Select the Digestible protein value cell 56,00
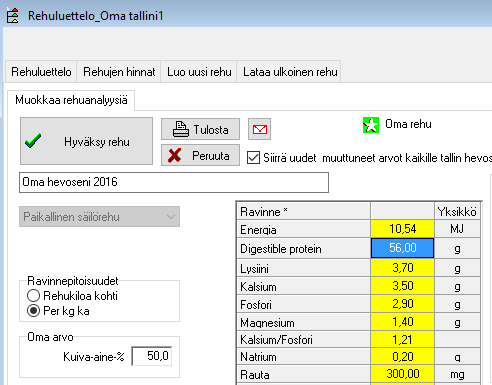 [x=402, y=248]
